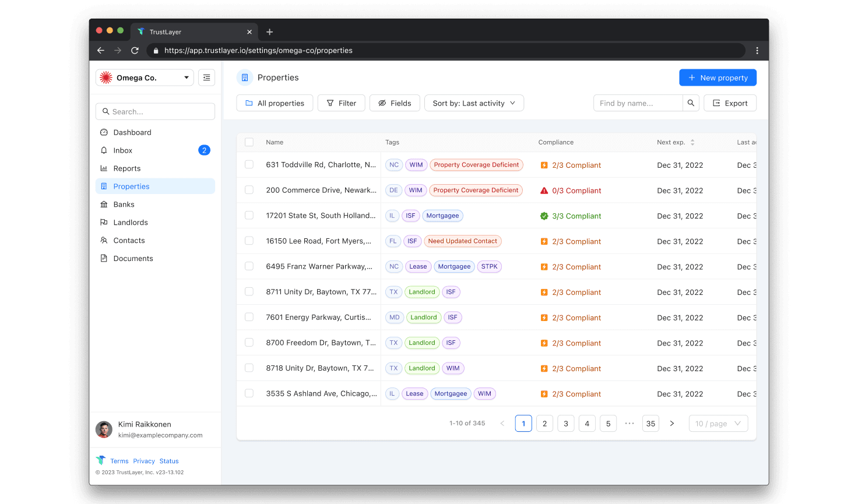Click the Banks icon in the sidebar
The width and height of the screenshot is (858, 504).
pos(104,205)
